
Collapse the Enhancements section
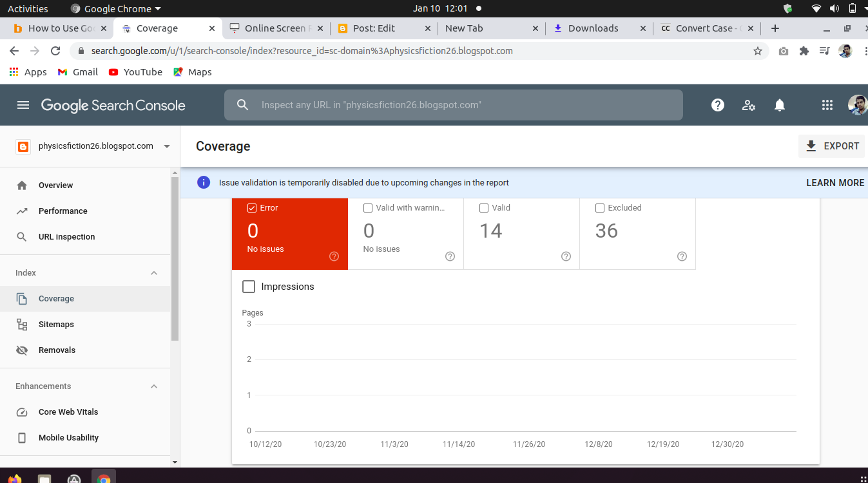point(154,386)
